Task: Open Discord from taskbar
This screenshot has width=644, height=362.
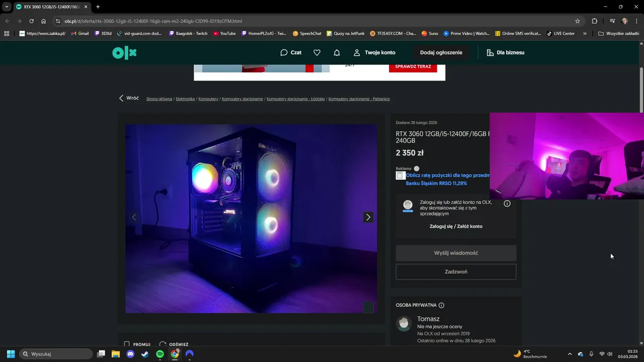Action: [130, 354]
